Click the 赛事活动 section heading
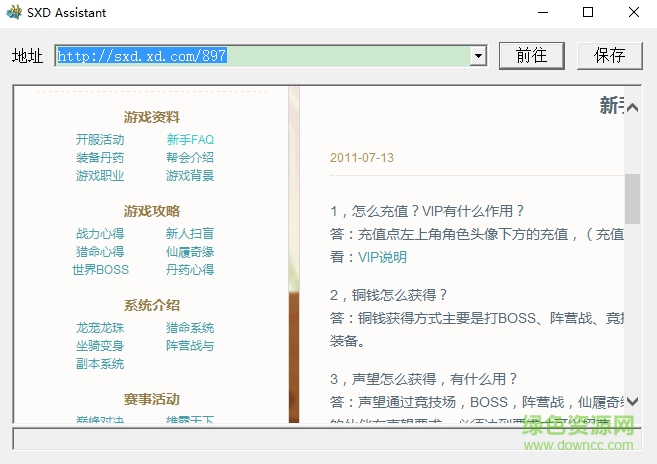657x464 pixels. click(152, 399)
